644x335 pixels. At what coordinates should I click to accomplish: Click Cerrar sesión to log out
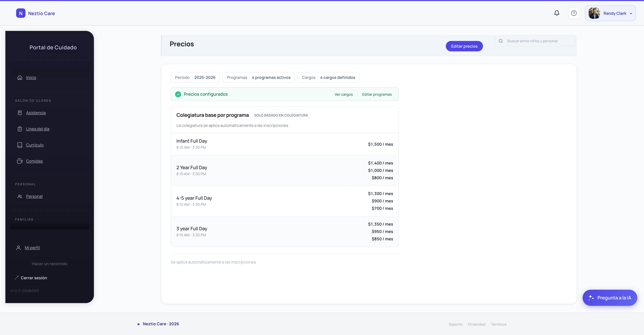pos(34,278)
